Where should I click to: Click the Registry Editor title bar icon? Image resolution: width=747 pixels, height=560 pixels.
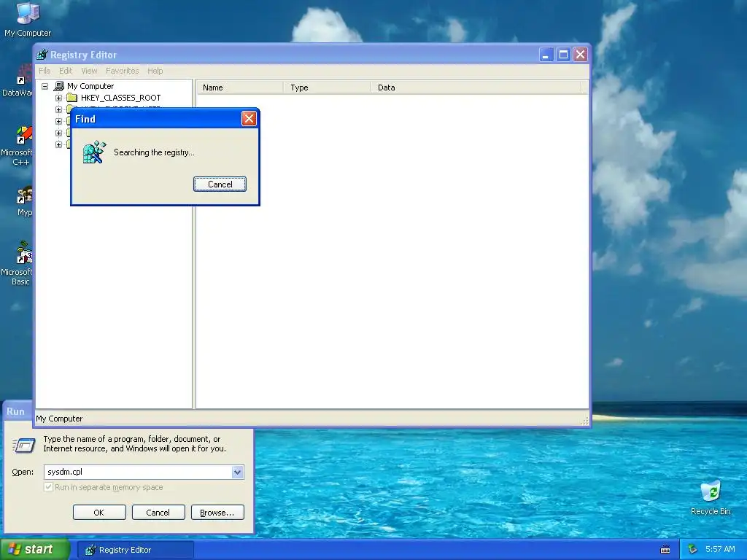click(42, 55)
